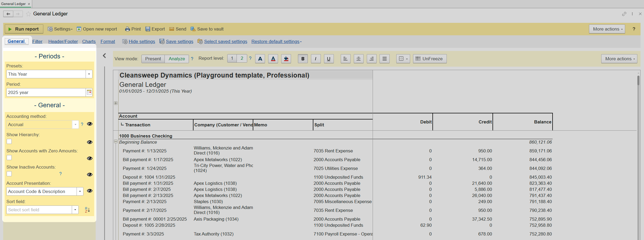This screenshot has height=240, width=644.
Task: Switch to the Filter tab
Action: [37, 41]
